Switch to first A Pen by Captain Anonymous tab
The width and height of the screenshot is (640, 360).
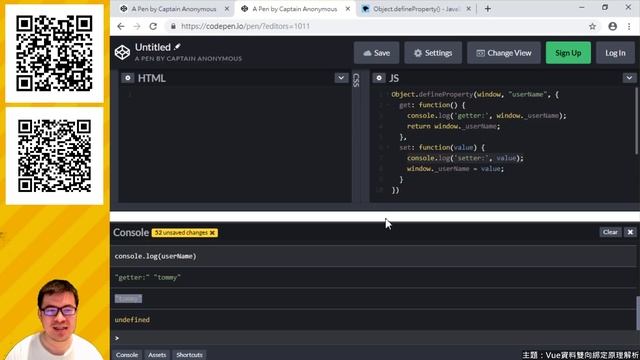point(173,9)
